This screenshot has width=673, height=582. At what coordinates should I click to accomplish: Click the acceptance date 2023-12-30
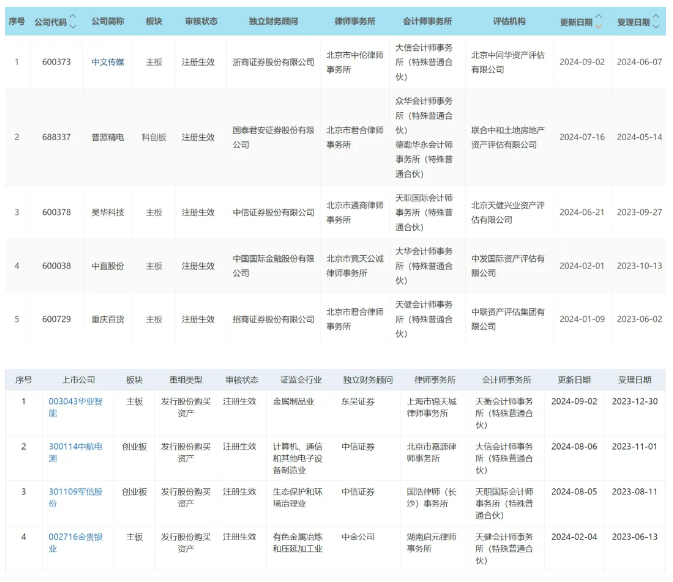635,402
